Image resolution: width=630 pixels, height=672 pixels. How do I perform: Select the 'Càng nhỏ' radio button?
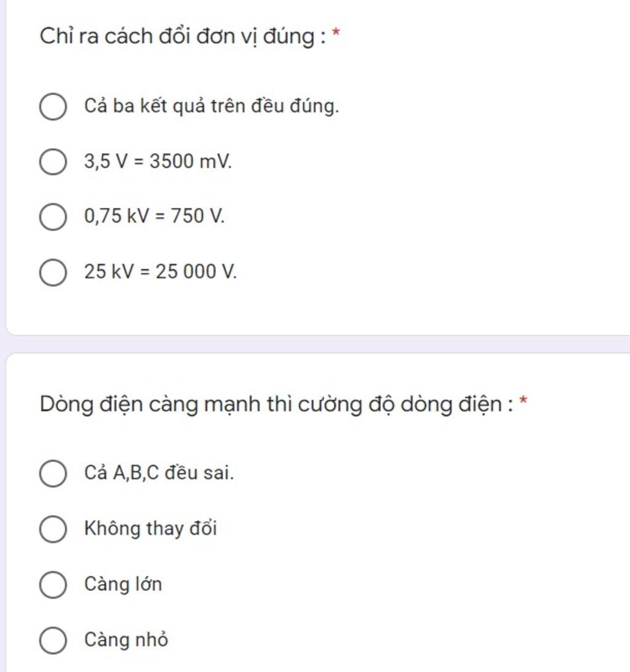[x=53, y=641]
